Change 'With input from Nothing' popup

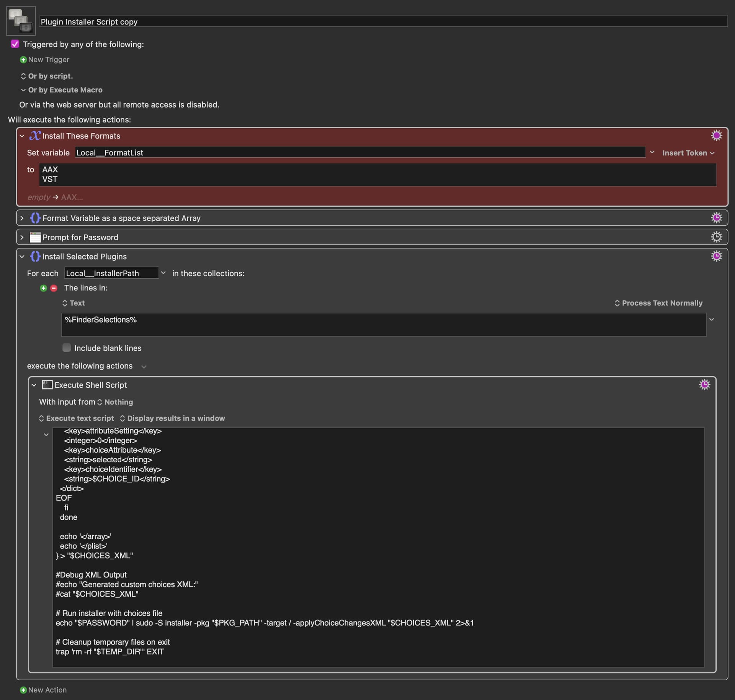click(115, 402)
